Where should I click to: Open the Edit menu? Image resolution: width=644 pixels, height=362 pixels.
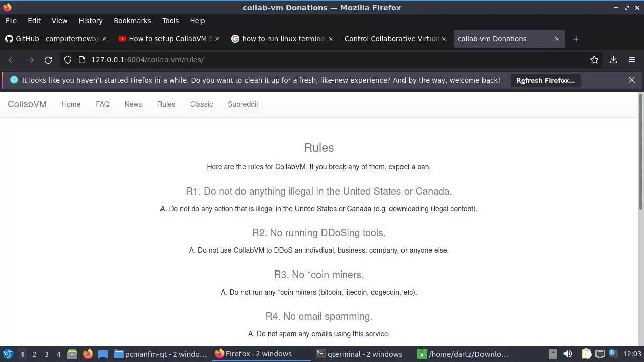34,21
